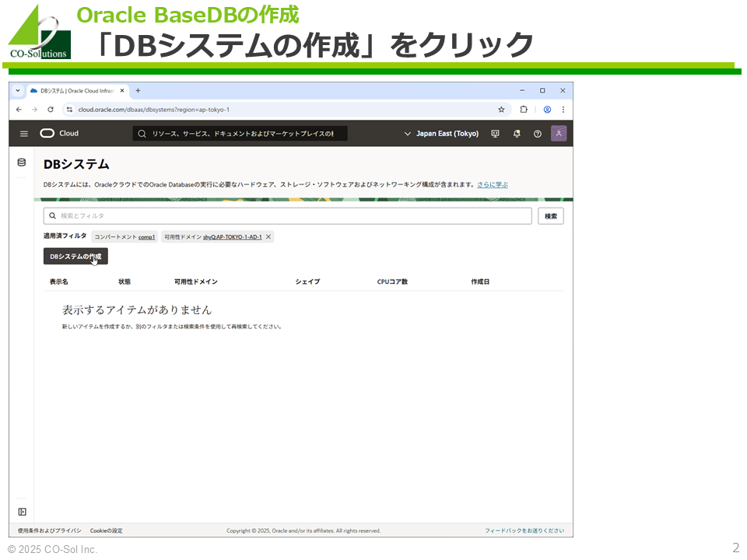The image size is (747, 560).
Task: Open the hamburger navigation menu
Action: point(24,134)
